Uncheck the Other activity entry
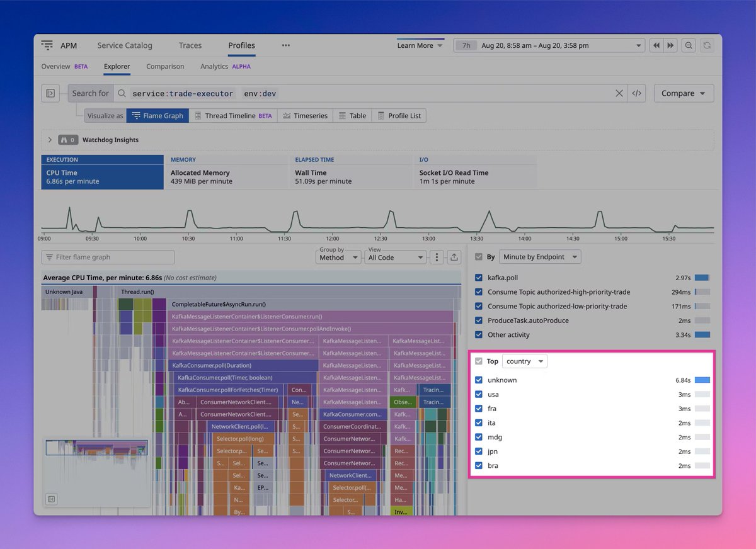This screenshot has height=549, width=756. click(x=479, y=334)
